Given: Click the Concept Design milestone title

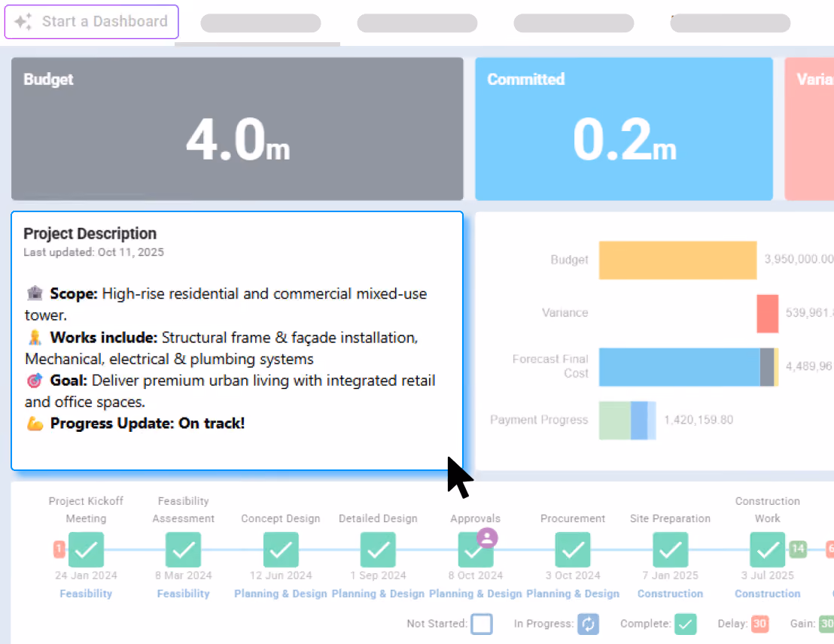Looking at the screenshot, I should click(281, 518).
